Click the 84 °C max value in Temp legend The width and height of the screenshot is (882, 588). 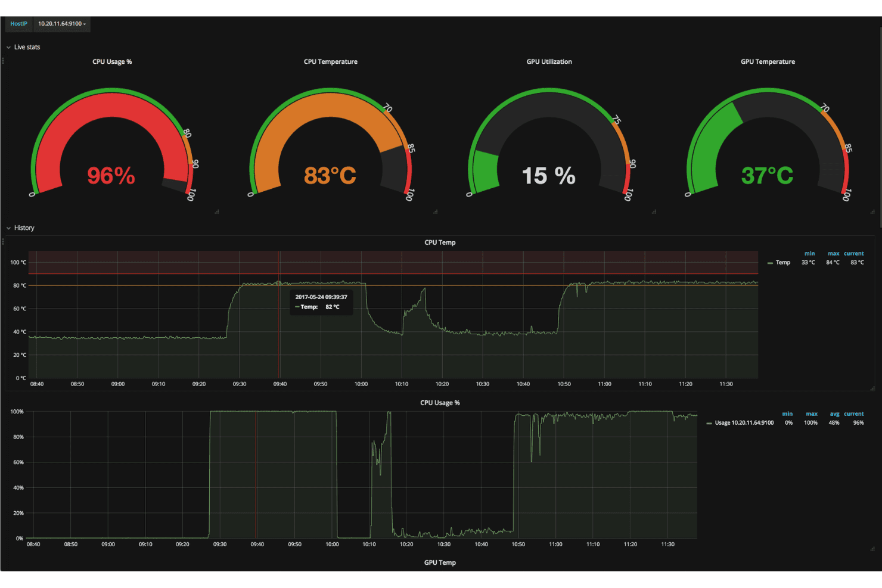point(833,263)
